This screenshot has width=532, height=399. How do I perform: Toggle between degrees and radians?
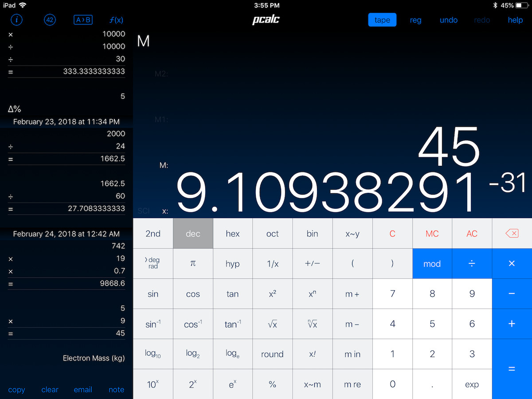[x=153, y=263]
